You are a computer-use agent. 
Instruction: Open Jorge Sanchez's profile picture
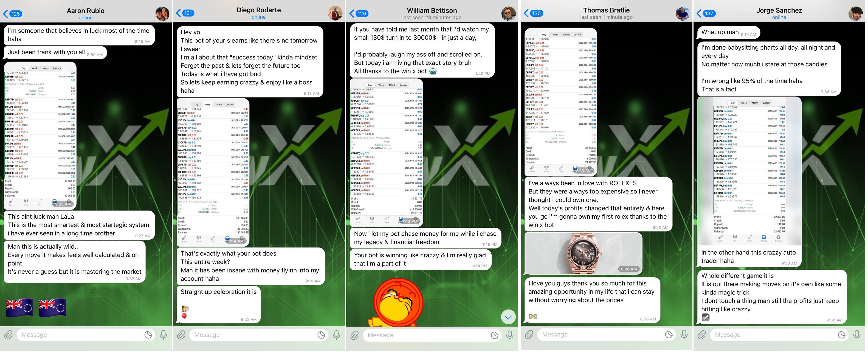click(x=856, y=14)
